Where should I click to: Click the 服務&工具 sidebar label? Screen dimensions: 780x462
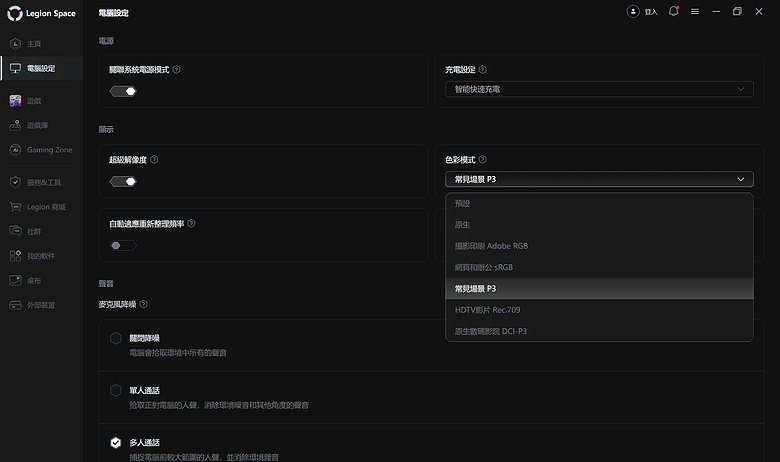(44, 183)
